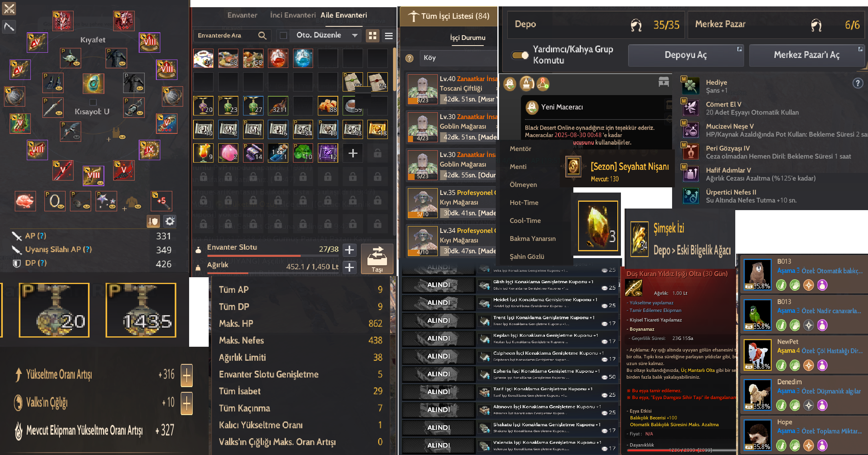Switch inventory to list view icon
The height and width of the screenshot is (455, 868).
[388, 36]
